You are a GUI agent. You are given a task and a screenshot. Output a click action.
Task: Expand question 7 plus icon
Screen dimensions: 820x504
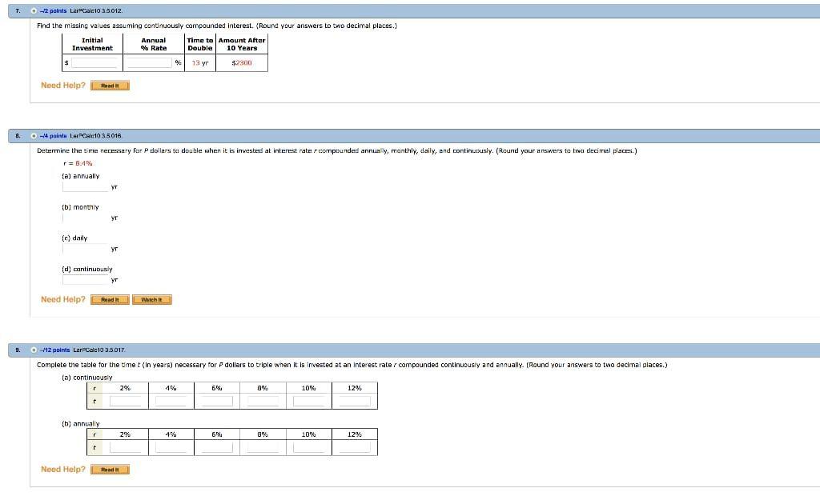(34, 11)
